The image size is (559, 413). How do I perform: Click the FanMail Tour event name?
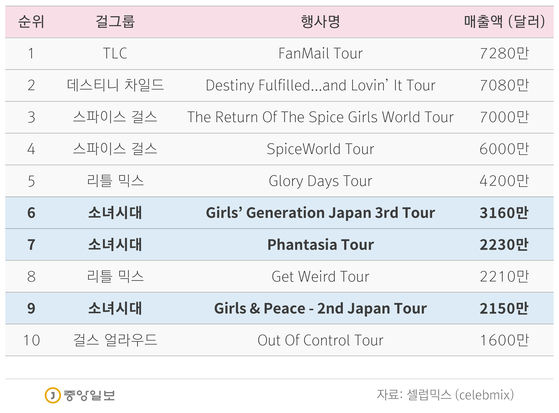pos(320,53)
